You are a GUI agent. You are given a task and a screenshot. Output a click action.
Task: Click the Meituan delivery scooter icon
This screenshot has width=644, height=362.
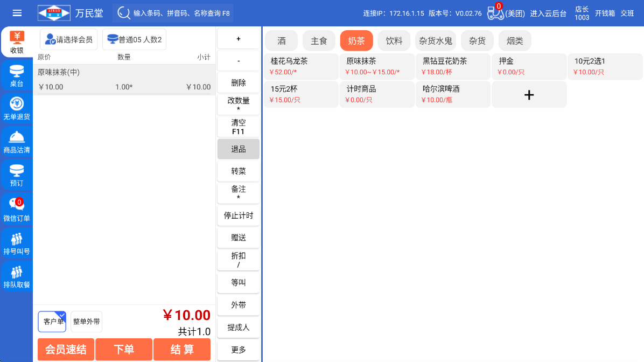[495, 13]
